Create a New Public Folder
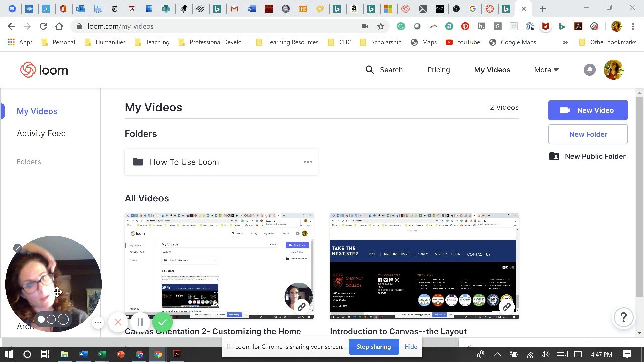 (x=588, y=156)
